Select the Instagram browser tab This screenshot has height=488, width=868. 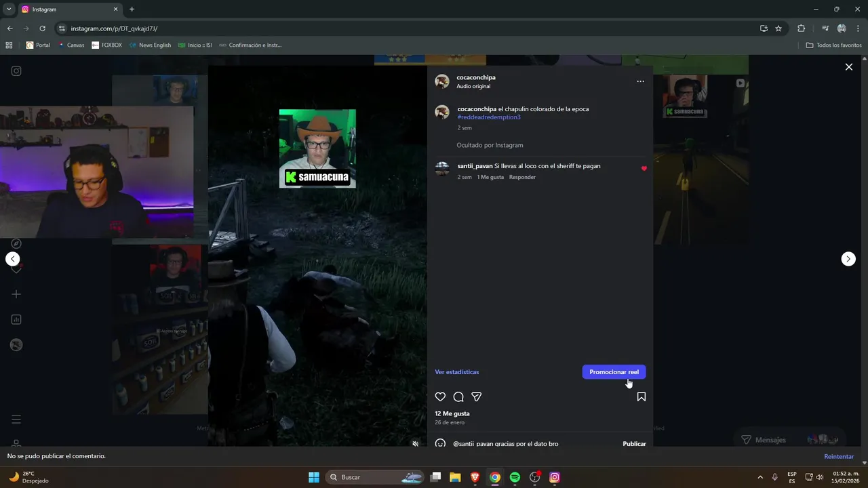[70, 9]
